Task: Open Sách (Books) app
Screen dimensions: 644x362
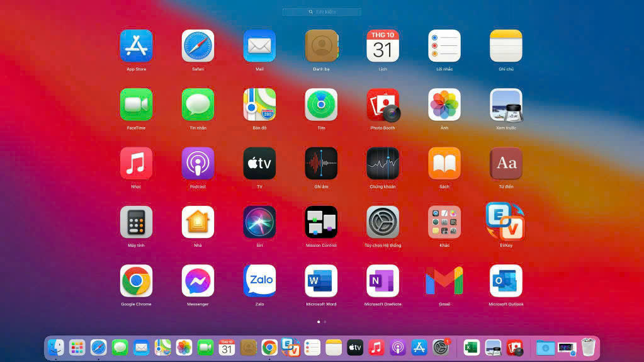Action: (444, 163)
